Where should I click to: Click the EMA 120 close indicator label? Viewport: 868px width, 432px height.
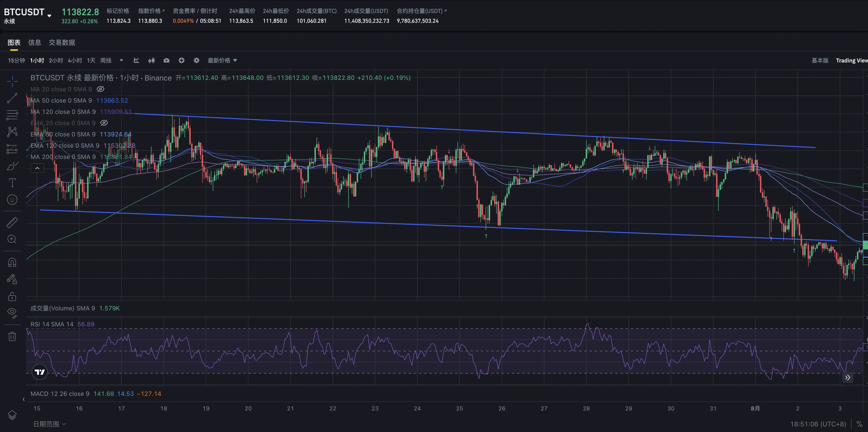tap(65, 146)
